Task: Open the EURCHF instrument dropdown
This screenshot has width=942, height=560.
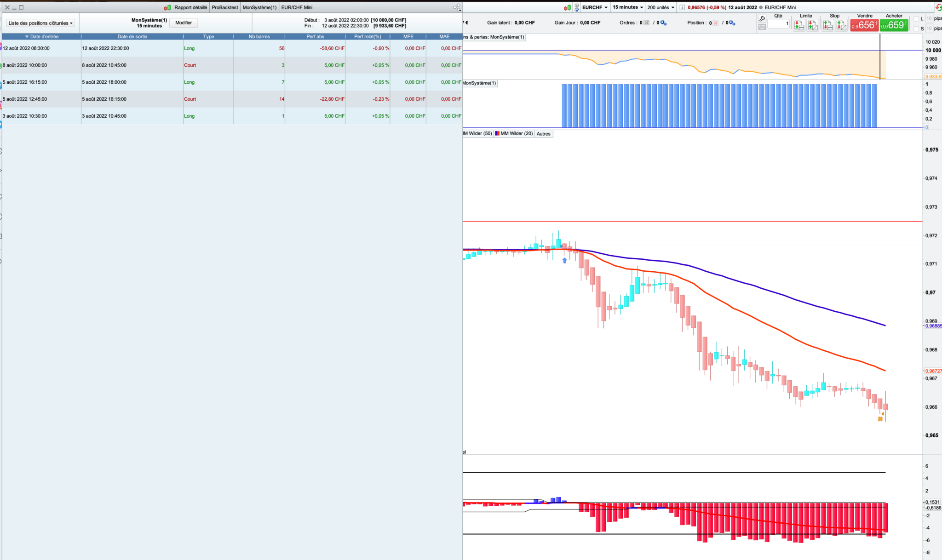Action: click(x=595, y=7)
